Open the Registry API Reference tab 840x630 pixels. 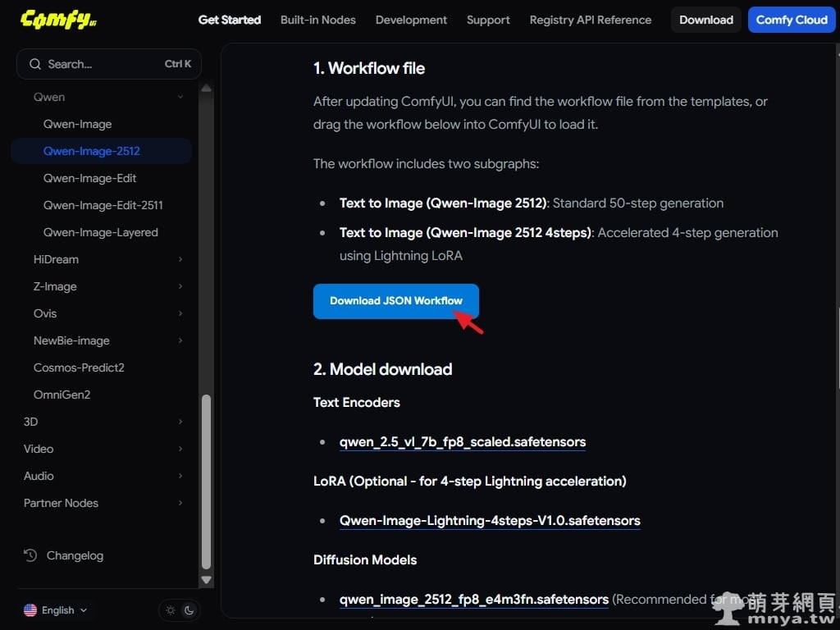tap(590, 20)
